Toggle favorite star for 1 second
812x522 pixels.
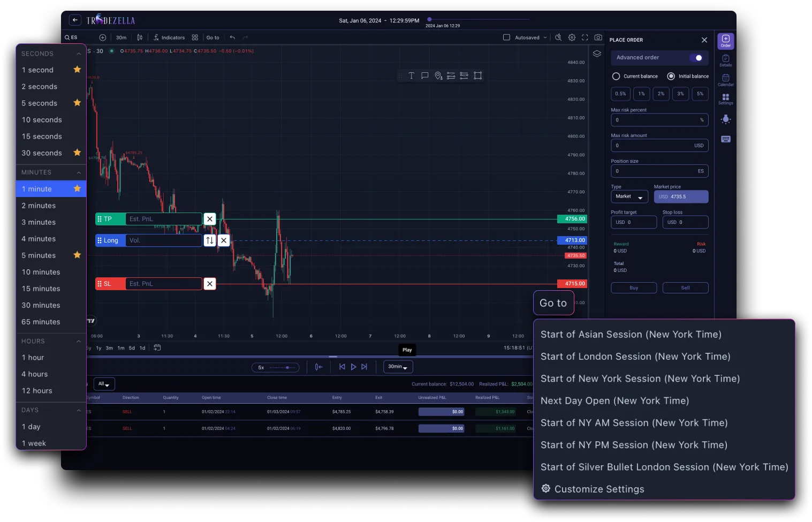click(x=77, y=70)
